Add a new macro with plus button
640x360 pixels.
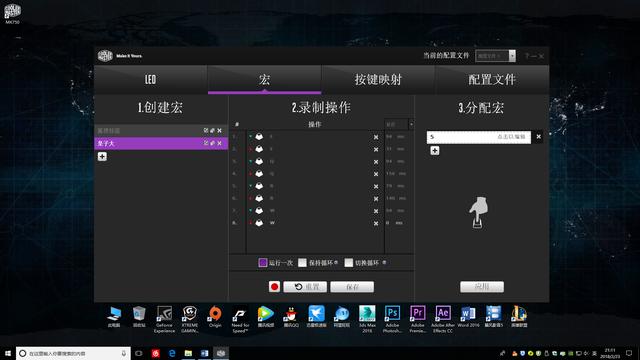point(102,156)
